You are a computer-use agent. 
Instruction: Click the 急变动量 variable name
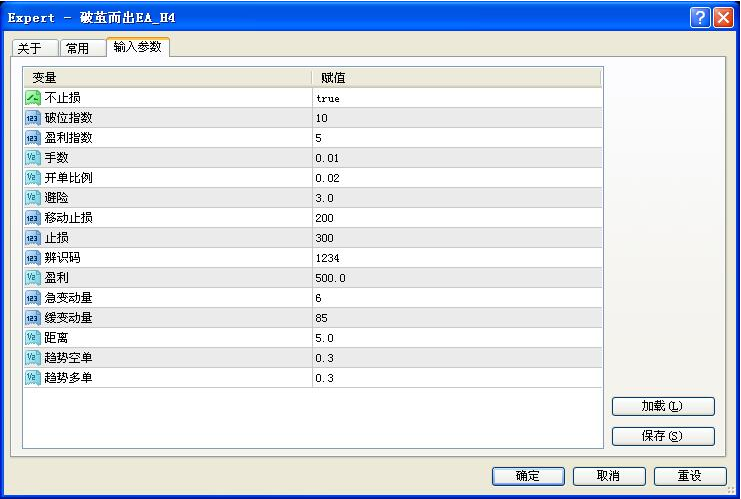(x=69, y=298)
